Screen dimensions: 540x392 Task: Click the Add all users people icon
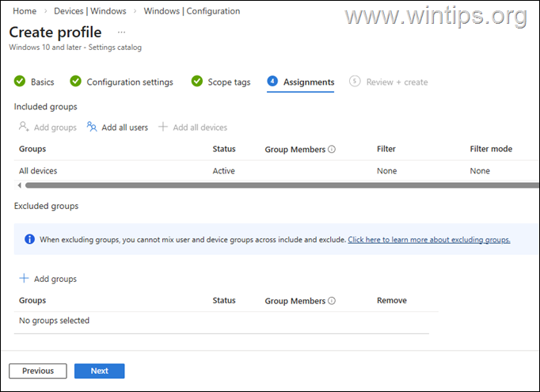pyautogui.click(x=92, y=127)
